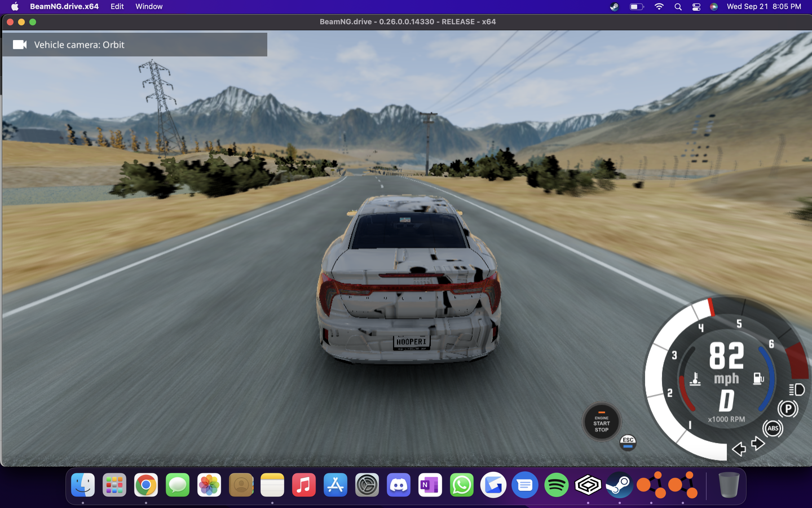Open Photos from the dock
The image size is (812, 508).
pos(209,485)
